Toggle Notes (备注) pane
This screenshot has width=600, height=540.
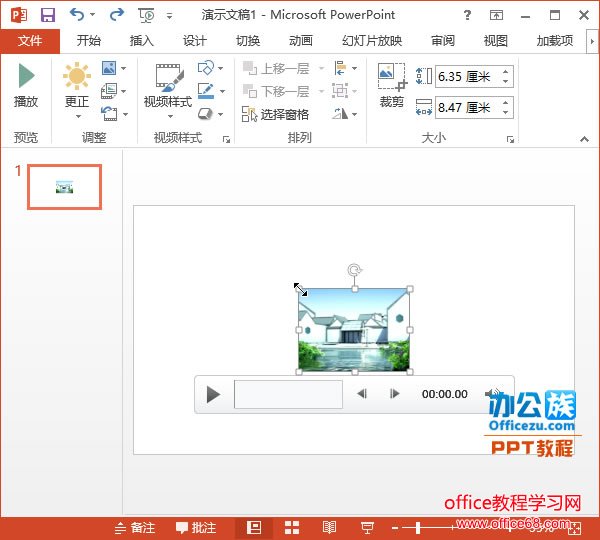coord(136,527)
